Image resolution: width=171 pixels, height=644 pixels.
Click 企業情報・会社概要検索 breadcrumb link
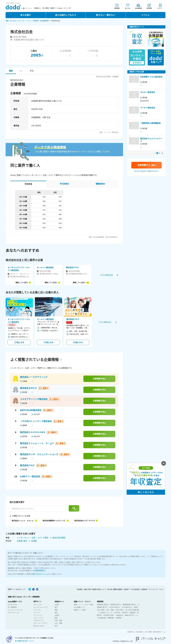click(40, 21)
